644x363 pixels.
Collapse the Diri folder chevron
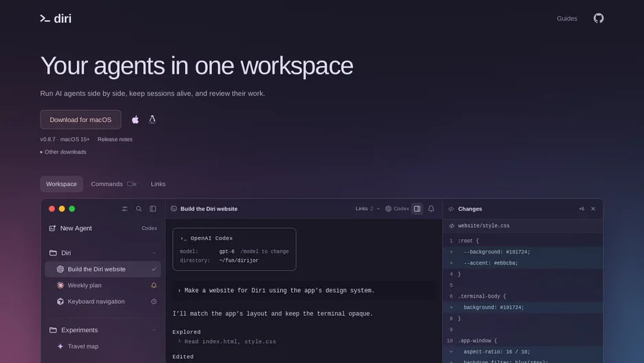pos(154,253)
